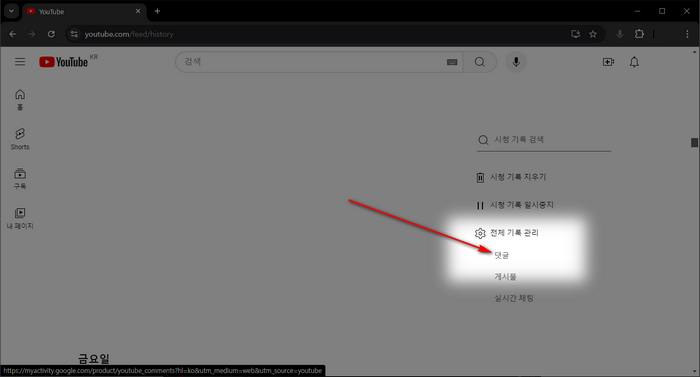The width and height of the screenshot is (700, 377).
Task: Open the 실시간 채팅 (live chat) link
Action: coord(514,298)
